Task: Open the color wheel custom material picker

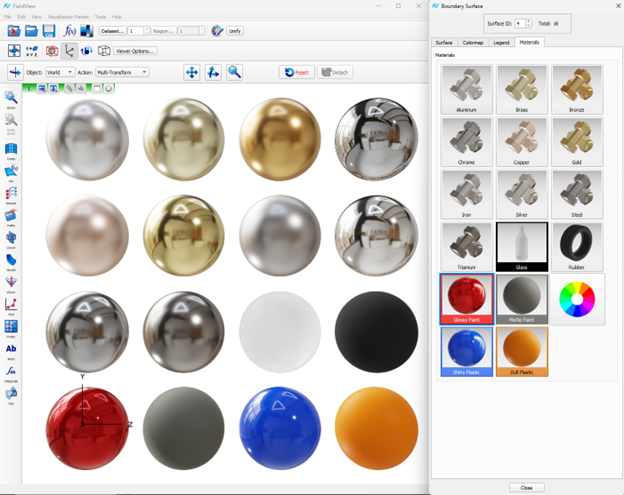Action: (x=577, y=298)
